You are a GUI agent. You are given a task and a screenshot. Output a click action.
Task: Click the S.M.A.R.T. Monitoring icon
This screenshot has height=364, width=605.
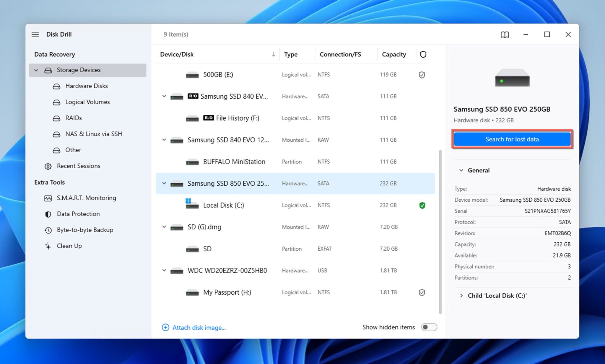(x=48, y=198)
